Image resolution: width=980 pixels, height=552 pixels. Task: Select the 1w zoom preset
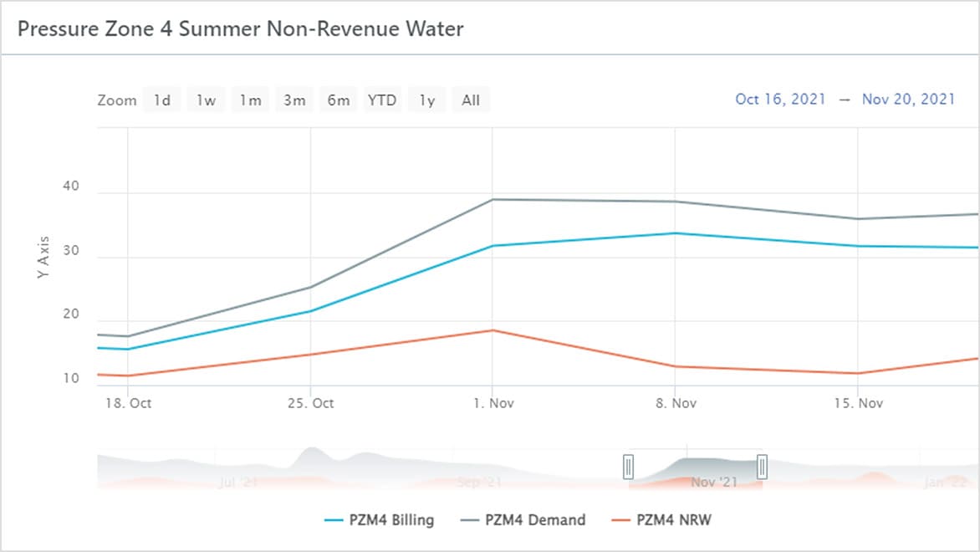206,100
